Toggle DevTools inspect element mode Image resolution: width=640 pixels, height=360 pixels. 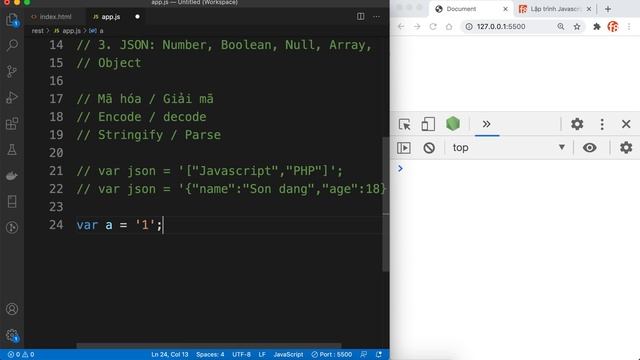pos(404,124)
